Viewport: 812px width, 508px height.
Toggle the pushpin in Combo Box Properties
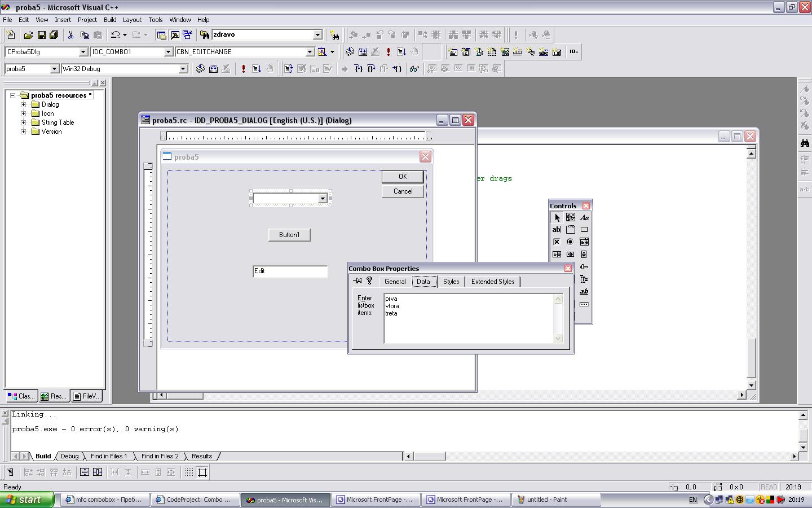[357, 281]
